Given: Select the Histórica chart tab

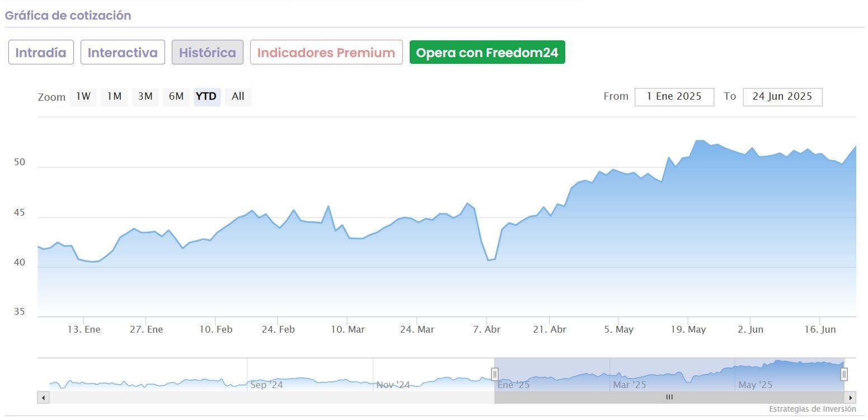Looking at the screenshot, I should [x=207, y=53].
